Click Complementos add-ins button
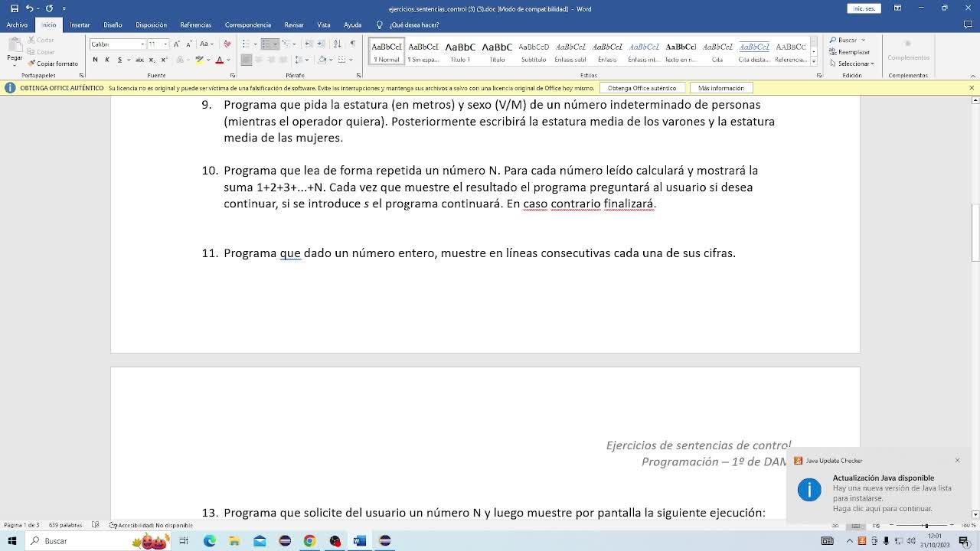Image resolution: width=980 pixels, height=551 pixels. [908, 51]
